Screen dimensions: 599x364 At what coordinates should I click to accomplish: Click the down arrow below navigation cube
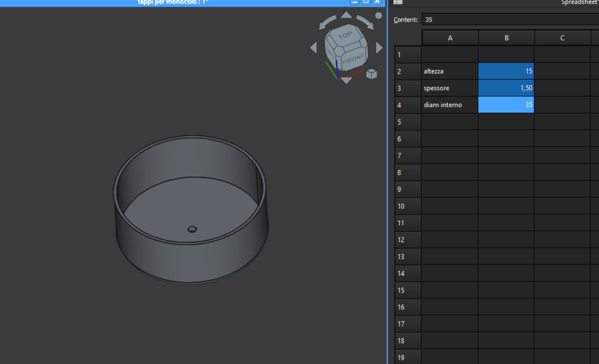click(x=347, y=80)
